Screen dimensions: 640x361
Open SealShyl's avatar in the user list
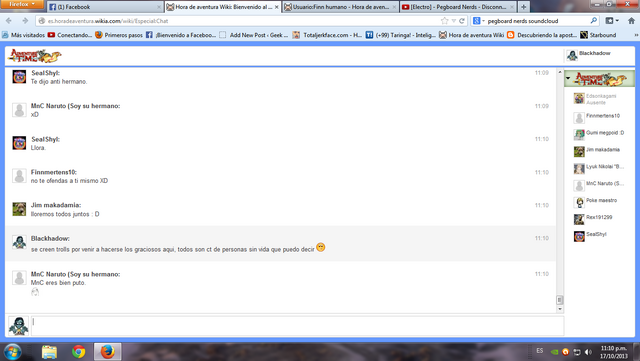point(579,236)
